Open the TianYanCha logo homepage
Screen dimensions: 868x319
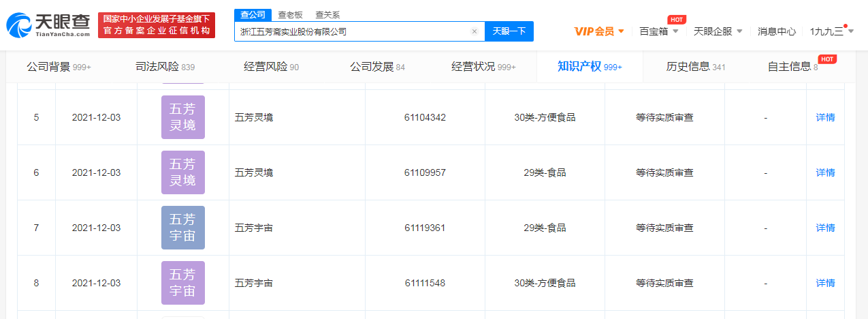48,25
